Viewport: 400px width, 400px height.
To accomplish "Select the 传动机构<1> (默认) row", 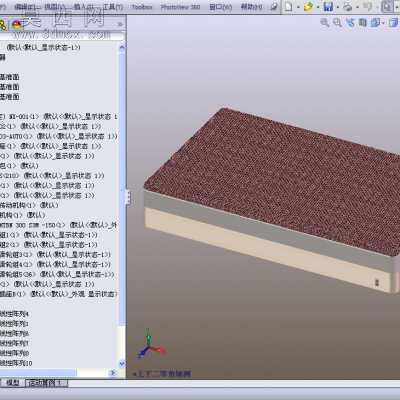I will [x=29, y=205].
